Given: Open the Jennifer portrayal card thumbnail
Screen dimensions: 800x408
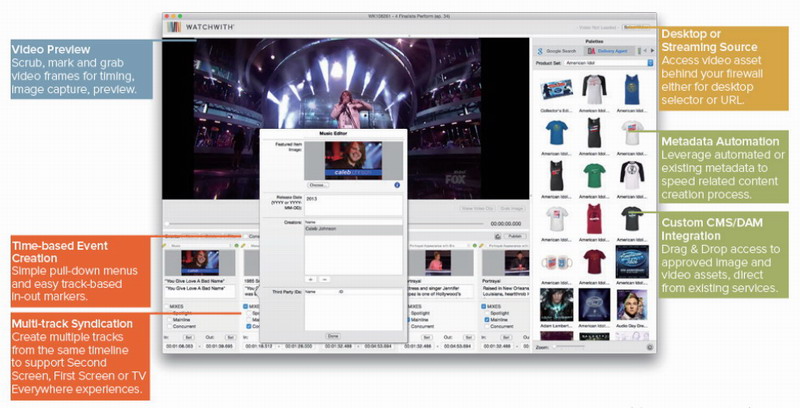Looking at the screenshot, I should (x=437, y=263).
